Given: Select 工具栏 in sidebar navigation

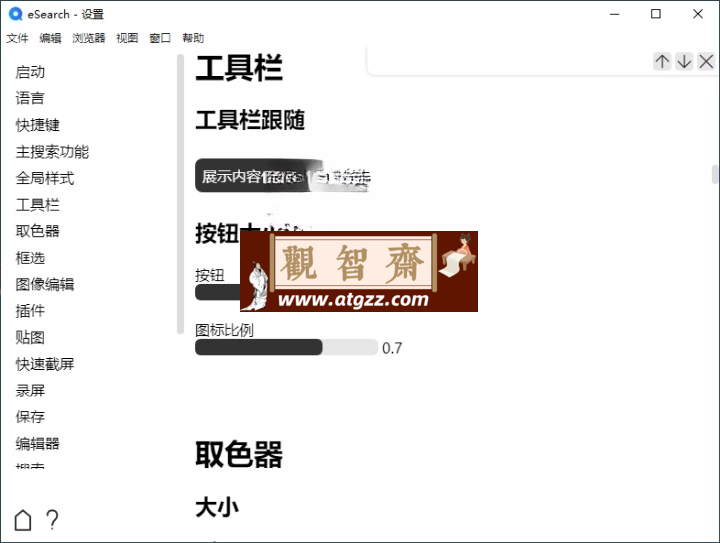Looking at the screenshot, I should [38, 205].
